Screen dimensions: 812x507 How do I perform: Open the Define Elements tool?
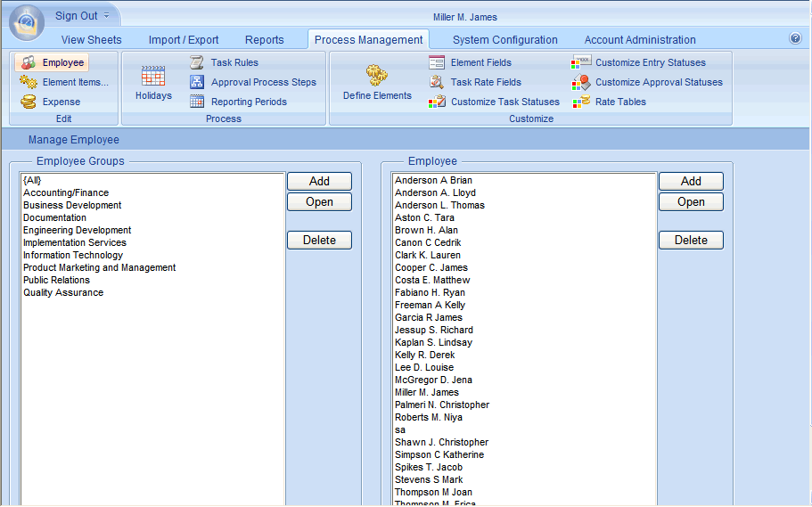click(x=377, y=76)
